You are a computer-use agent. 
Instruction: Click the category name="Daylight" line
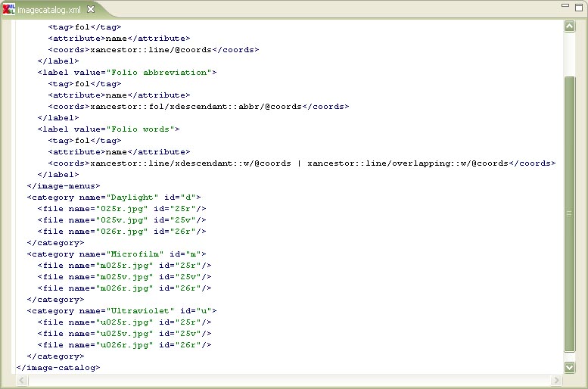coord(114,198)
